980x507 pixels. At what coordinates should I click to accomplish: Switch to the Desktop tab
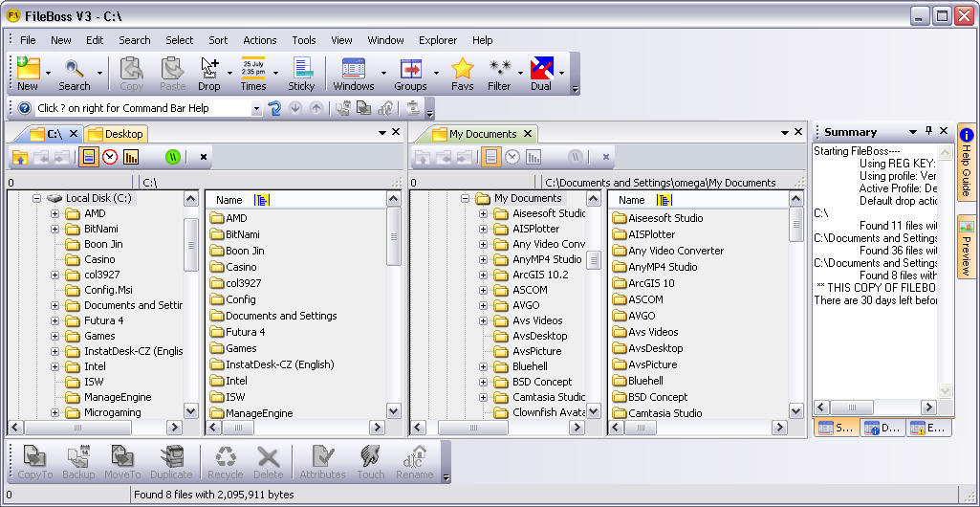coord(116,134)
